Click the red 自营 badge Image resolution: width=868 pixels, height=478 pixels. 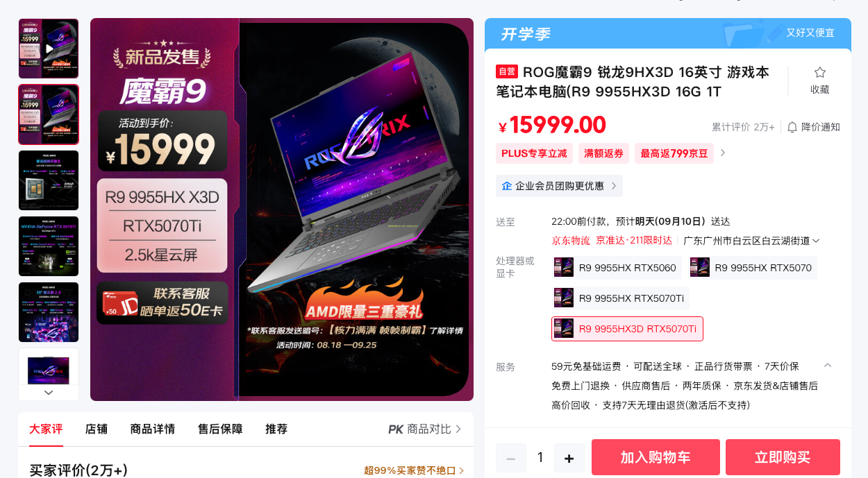pos(507,71)
